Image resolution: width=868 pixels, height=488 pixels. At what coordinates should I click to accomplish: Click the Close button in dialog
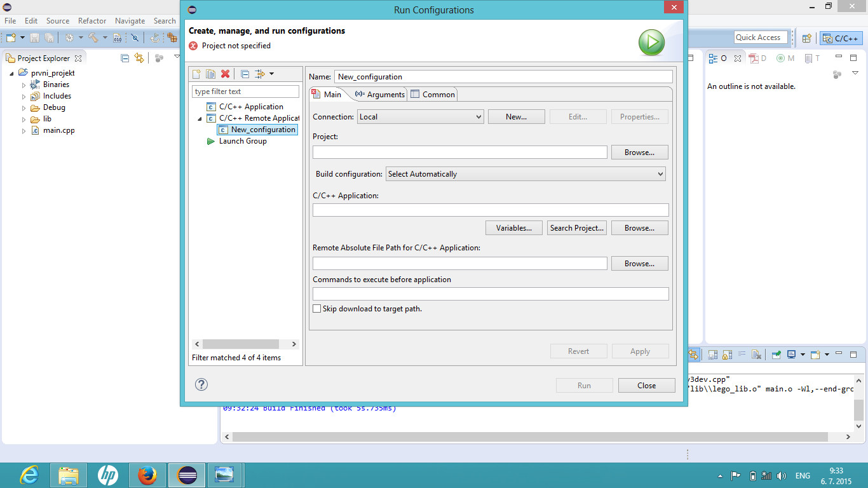646,386
